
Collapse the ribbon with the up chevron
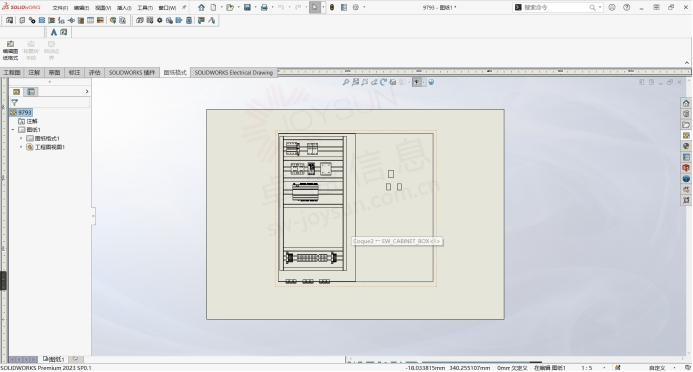coord(687,63)
